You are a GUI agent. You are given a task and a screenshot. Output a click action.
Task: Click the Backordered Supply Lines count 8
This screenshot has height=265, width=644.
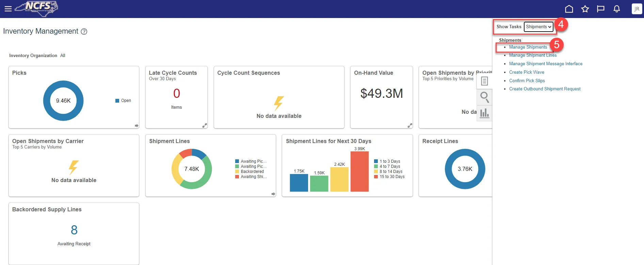tap(74, 230)
